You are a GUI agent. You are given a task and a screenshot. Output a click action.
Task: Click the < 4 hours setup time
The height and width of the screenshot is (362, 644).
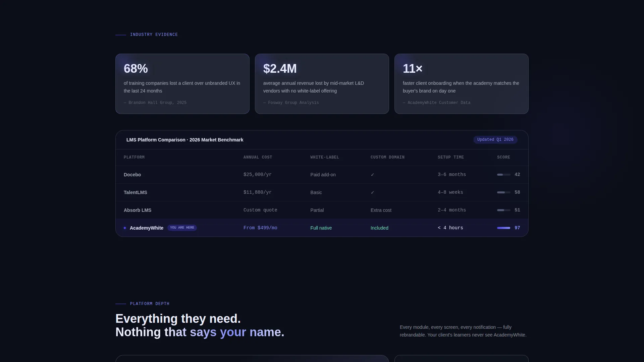(450, 228)
